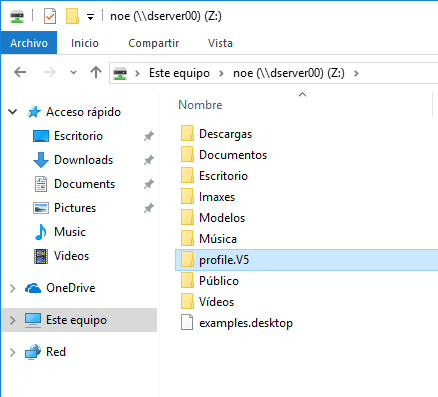Go up one folder level
The image size is (438, 397).
96,72
